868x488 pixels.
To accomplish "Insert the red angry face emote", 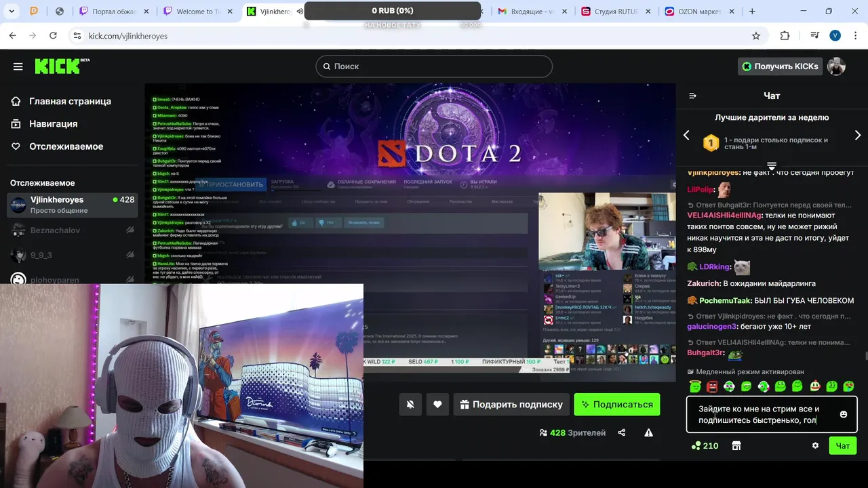I will 712,386.
